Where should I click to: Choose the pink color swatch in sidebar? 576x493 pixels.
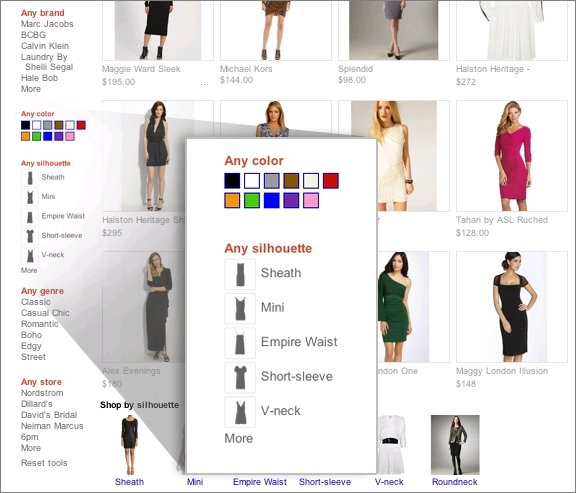[70, 136]
